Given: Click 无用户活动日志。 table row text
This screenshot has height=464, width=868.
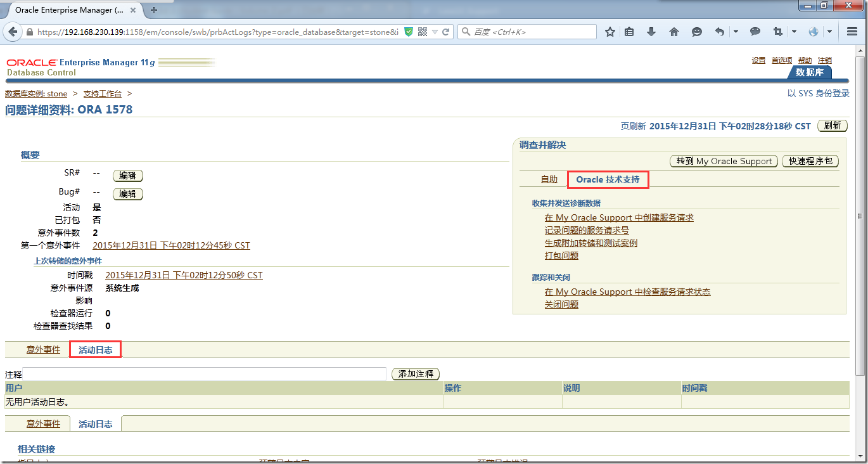Looking at the screenshot, I should point(37,401).
